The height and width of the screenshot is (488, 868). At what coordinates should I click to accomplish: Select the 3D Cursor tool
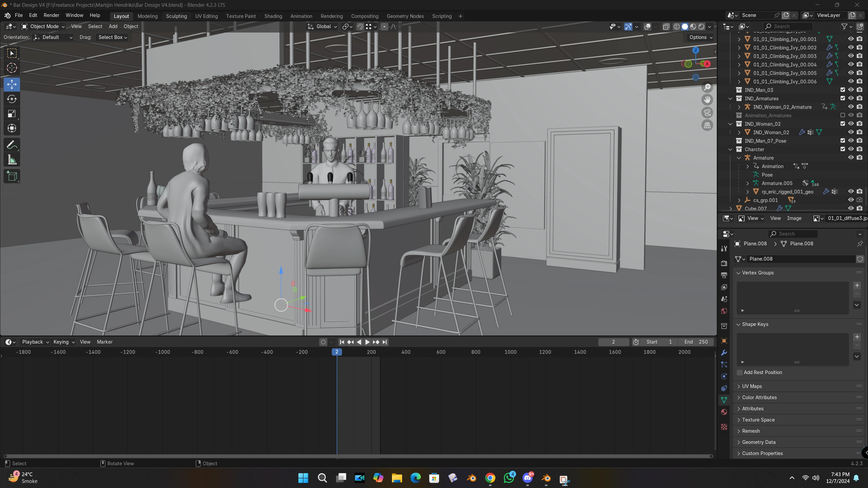coord(12,68)
